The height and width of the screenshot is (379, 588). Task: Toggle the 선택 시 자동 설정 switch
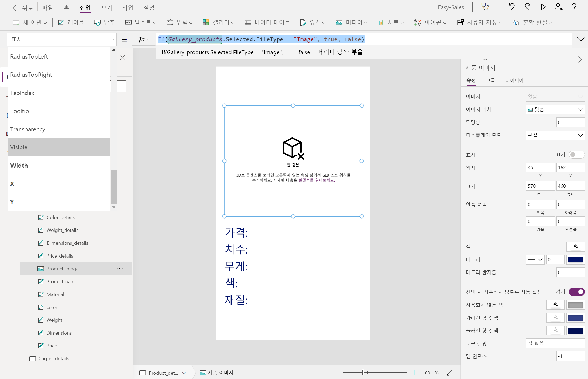click(x=576, y=292)
